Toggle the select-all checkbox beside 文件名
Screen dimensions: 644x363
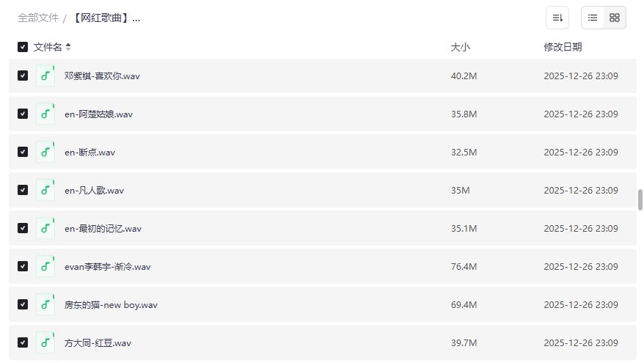(x=23, y=47)
